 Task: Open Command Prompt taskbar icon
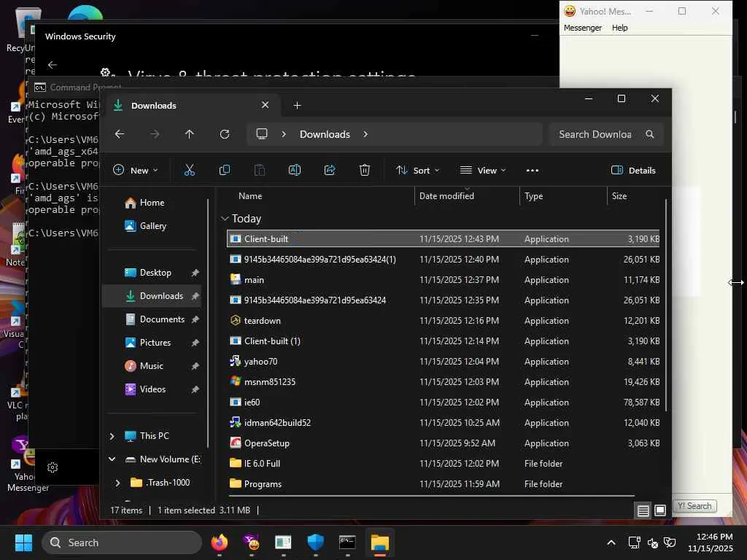[x=347, y=542]
